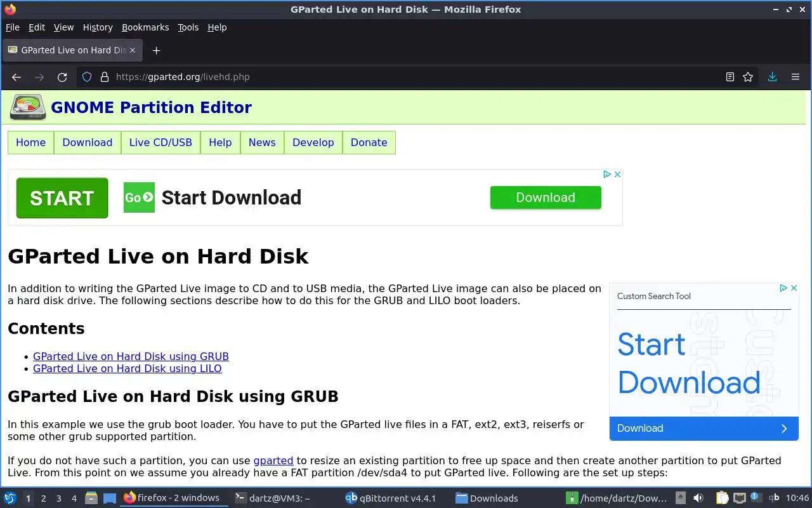Screen dimensions: 812x508
Task: Toggle reader view icon in address bar
Action: [730, 77]
